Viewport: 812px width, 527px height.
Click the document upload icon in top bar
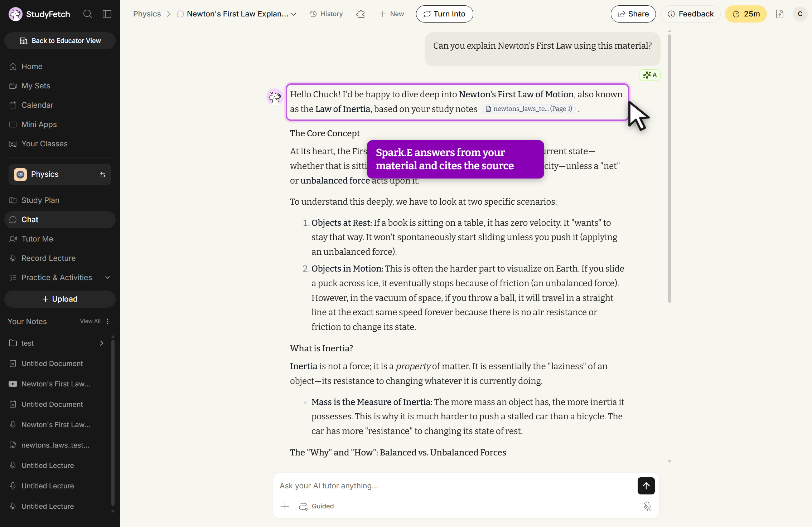780,14
